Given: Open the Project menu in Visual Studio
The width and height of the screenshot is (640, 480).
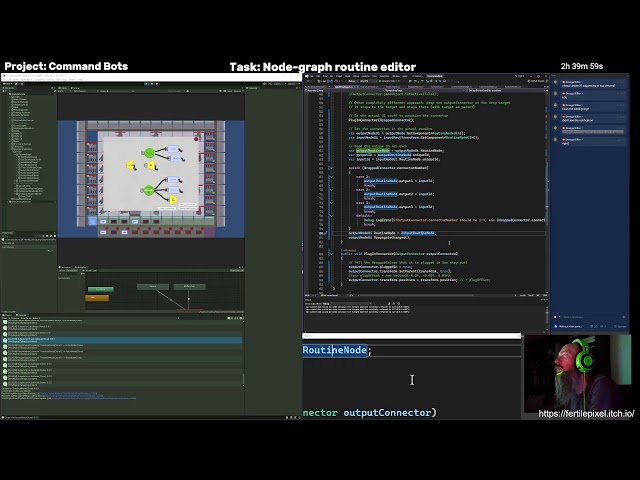Looking at the screenshot, I should coord(339,76).
